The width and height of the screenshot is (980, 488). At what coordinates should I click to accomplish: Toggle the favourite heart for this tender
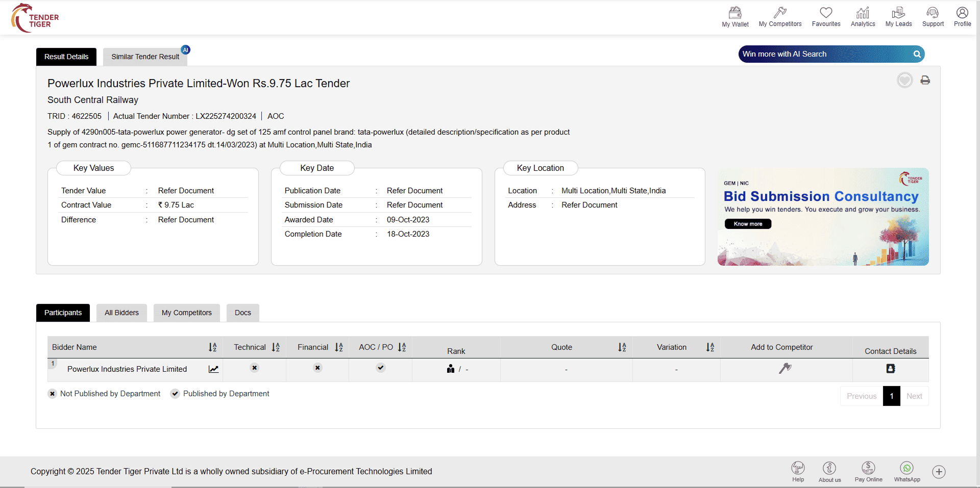click(x=904, y=80)
